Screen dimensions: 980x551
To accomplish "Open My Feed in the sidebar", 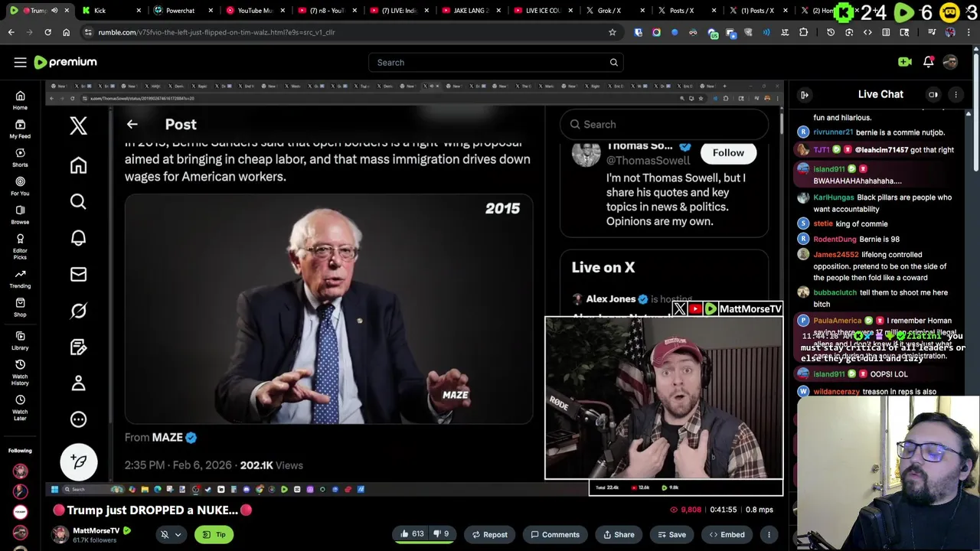I will (20, 129).
